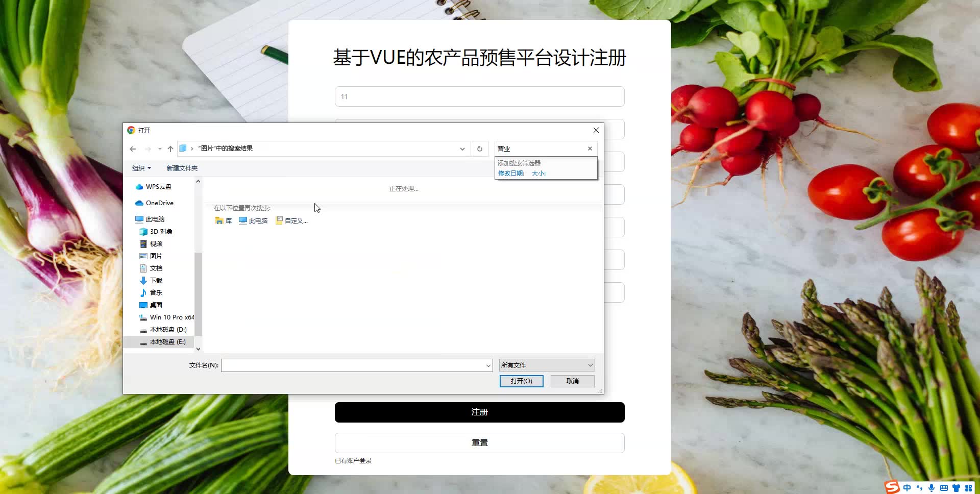Choose 自定义... custom search location

pos(292,220)
